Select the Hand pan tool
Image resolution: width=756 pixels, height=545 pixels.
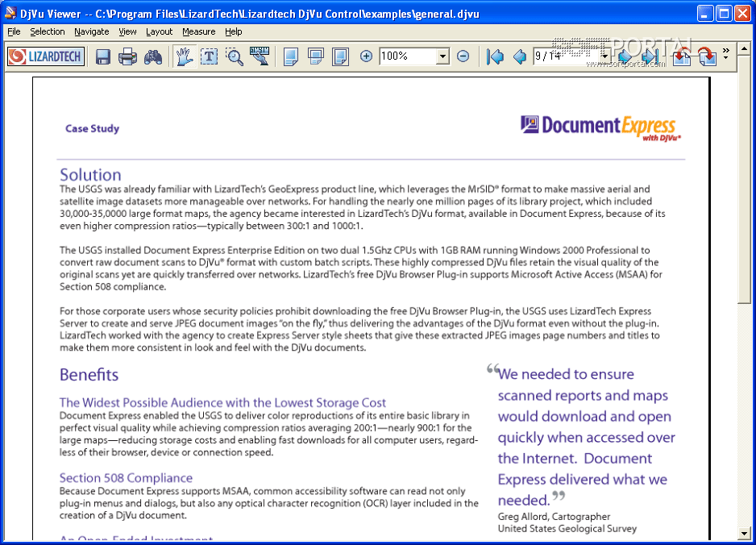click(x=185, y=57)
